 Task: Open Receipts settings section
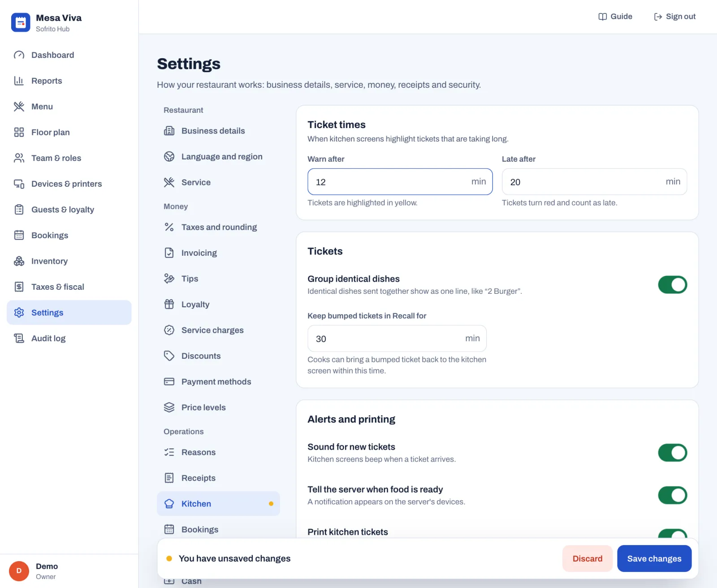(218, 478)
